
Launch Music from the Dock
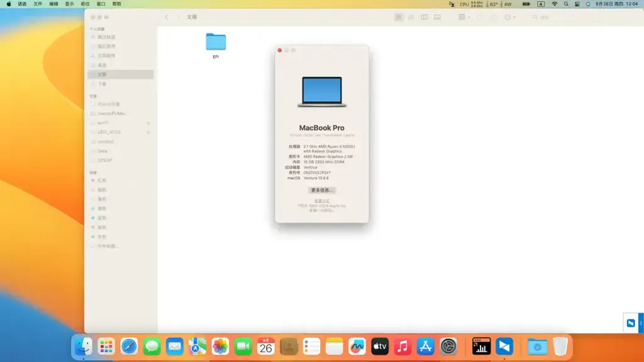(x=402, y=347)
